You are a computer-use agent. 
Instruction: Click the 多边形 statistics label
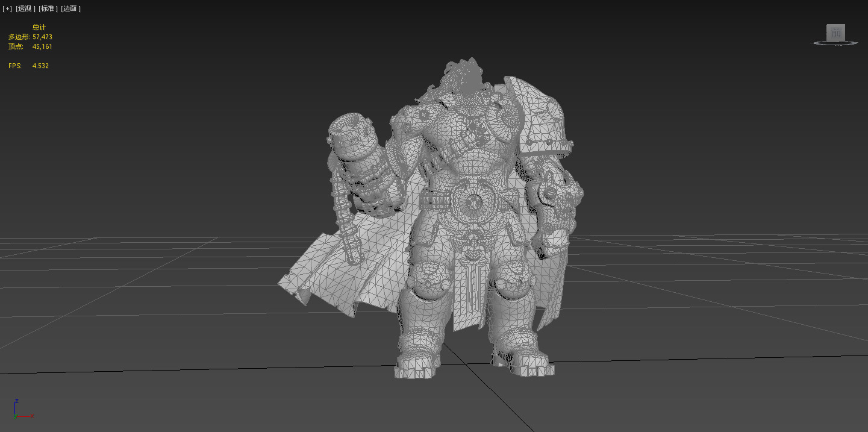point(19,37)
